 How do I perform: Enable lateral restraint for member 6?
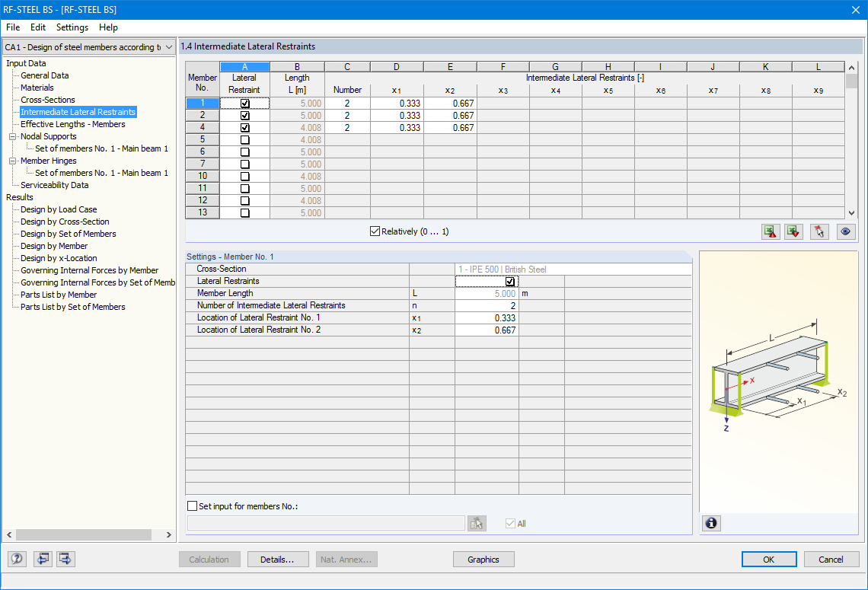pos(244,152)
